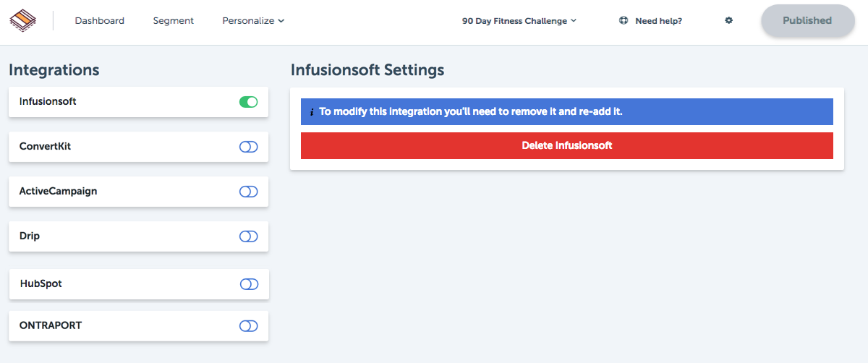Click the lifebuoy help icon
This screenshot has width=868, height=363.
click(x=624, y=21)
